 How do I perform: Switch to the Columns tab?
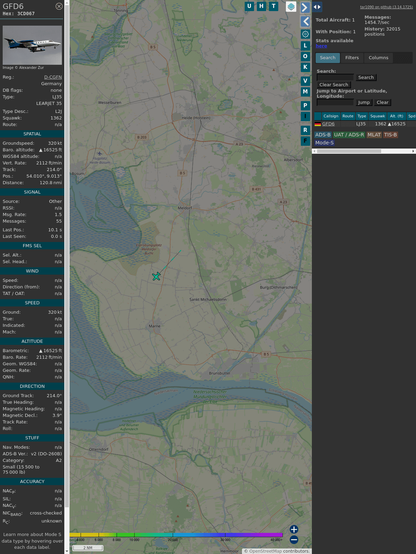point(378,58)
